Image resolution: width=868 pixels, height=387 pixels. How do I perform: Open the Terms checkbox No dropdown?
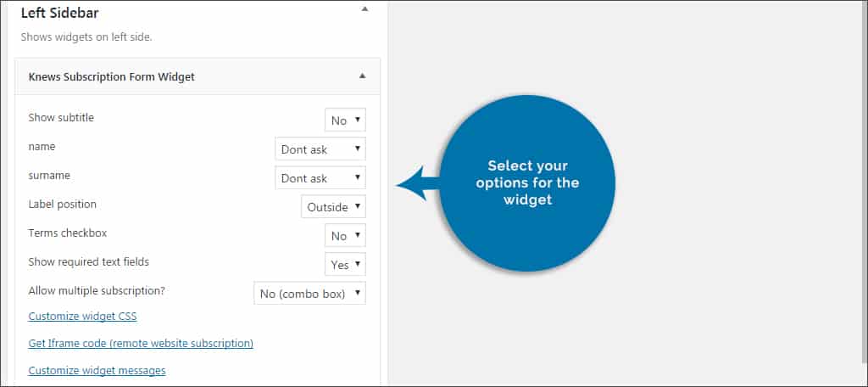coord(345,235)
